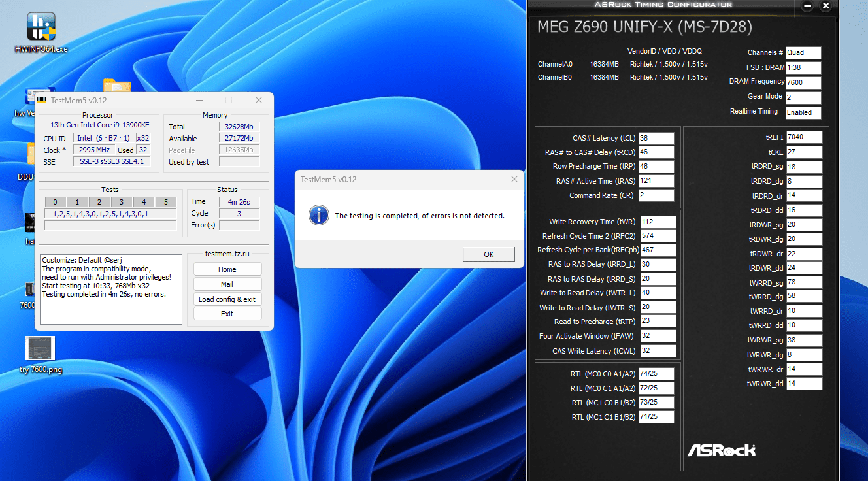Click the ChannelA0 16384MB memory row

(x=623, y=65)
